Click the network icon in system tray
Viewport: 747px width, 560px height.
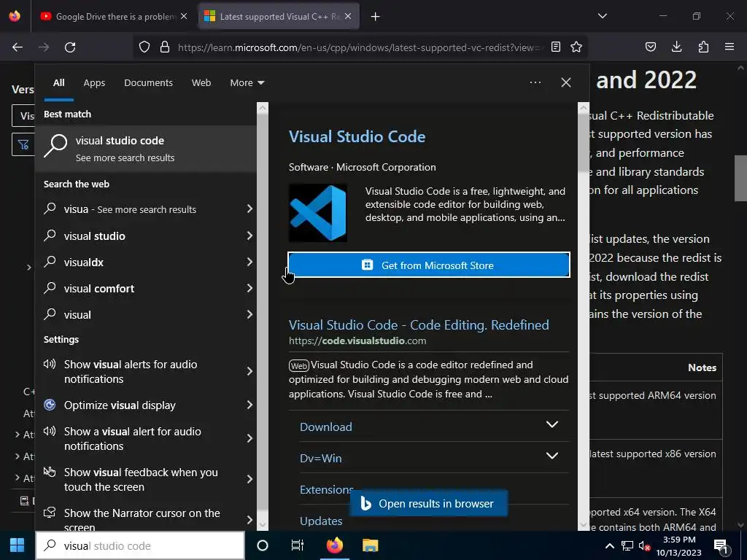click(x=627, y=546)
